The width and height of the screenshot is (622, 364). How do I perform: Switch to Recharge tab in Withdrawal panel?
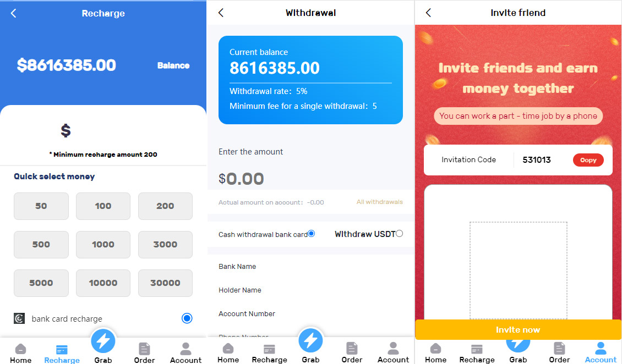[x=269, y=353]
